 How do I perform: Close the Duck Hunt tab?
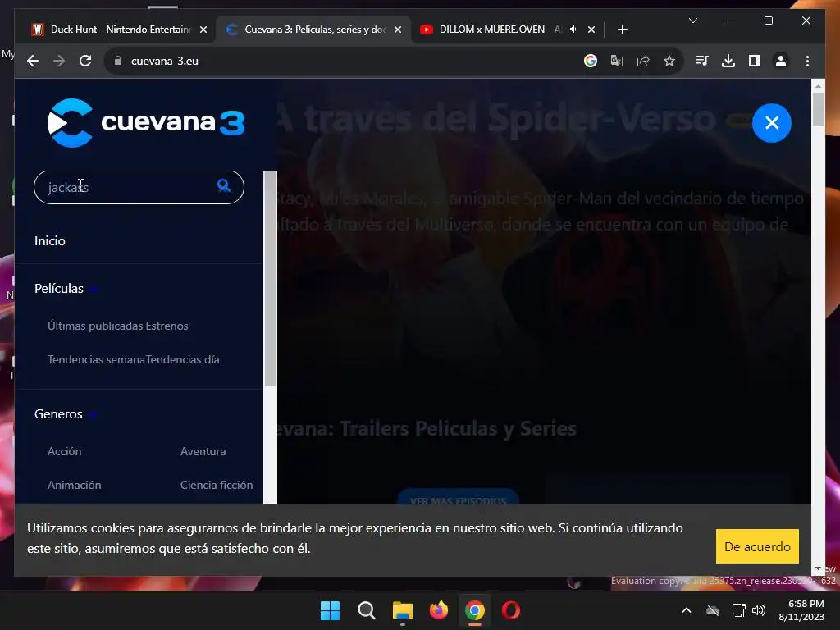[203, 30]
